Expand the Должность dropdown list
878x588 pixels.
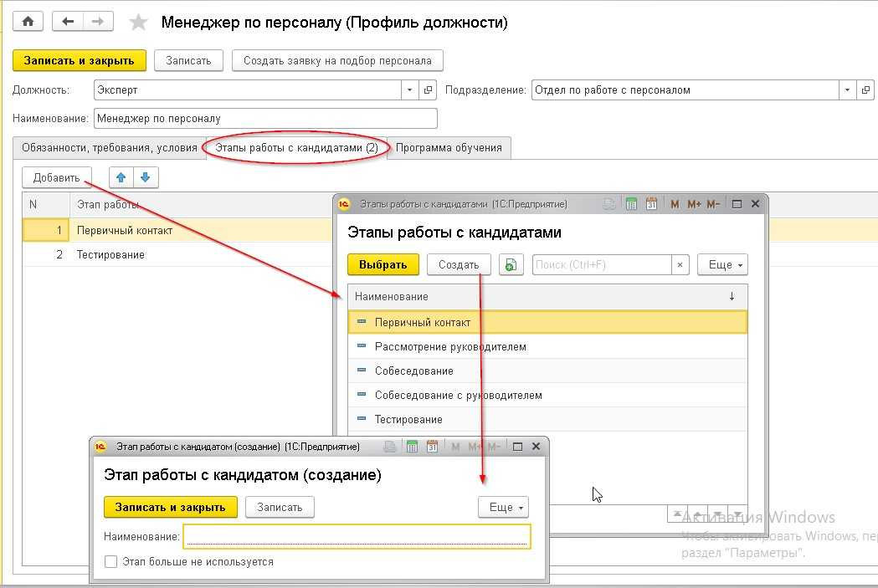(409, 89)
